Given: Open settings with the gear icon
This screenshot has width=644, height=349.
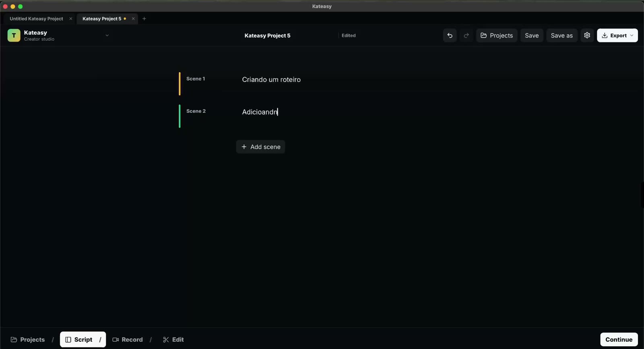Looking at the screenshot, I should 587,35.
